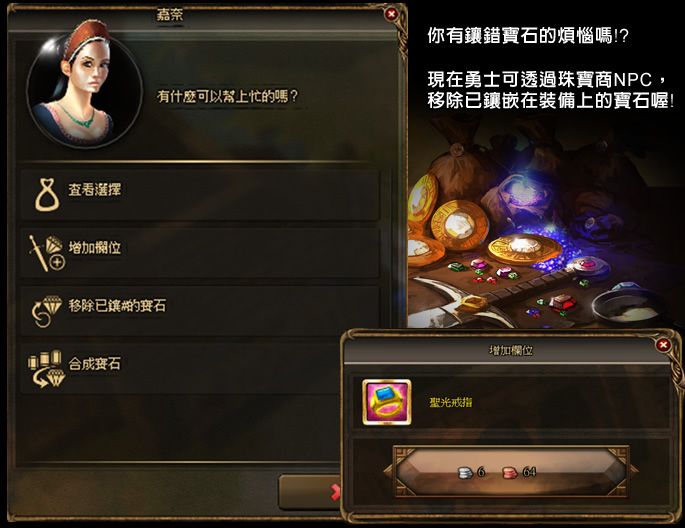This screenshot has width=685, height=528.
Task: Close the 增加欄位 popup window
Action: pos(663,345)
